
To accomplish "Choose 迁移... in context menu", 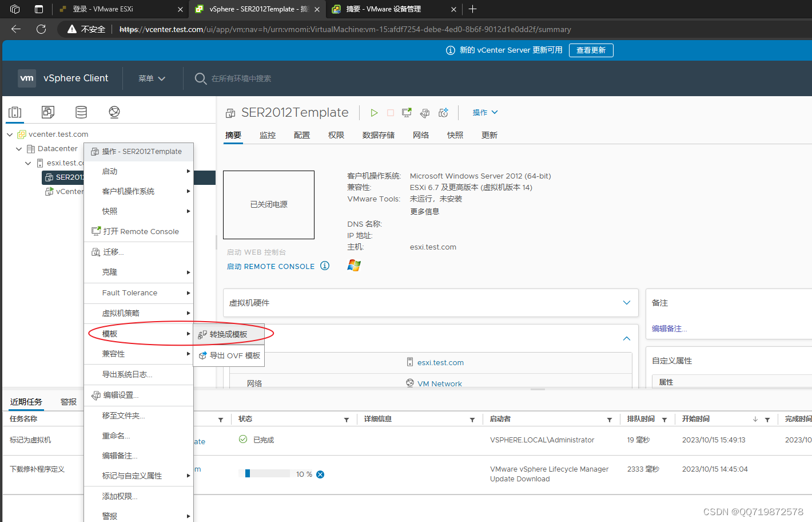I will (x=139, y=252).
